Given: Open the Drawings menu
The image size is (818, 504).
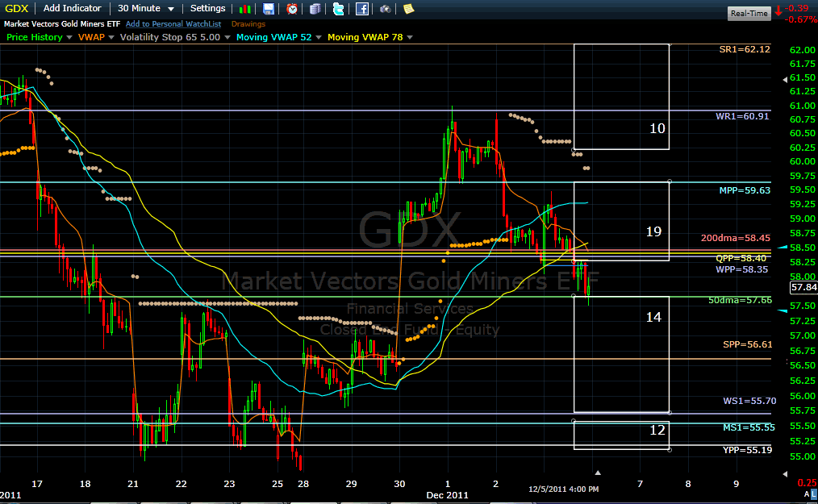Looking at the screenshot, I should [248, 24].
